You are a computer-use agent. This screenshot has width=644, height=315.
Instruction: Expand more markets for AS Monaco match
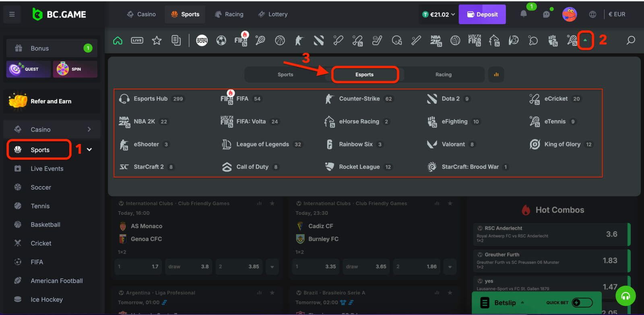[272, 267]
